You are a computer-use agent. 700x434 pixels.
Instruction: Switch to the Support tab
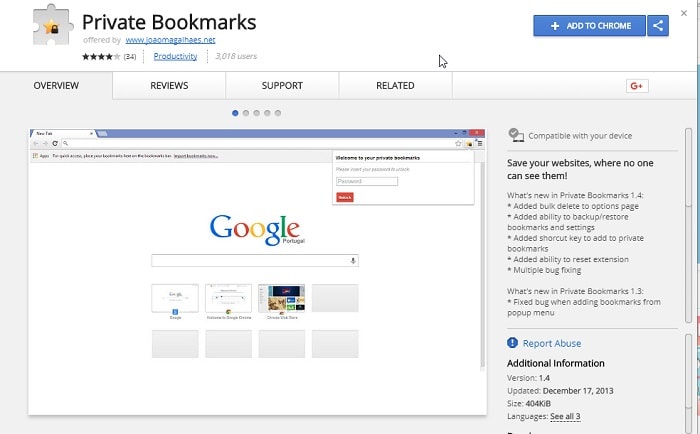(x=282, y=86)
